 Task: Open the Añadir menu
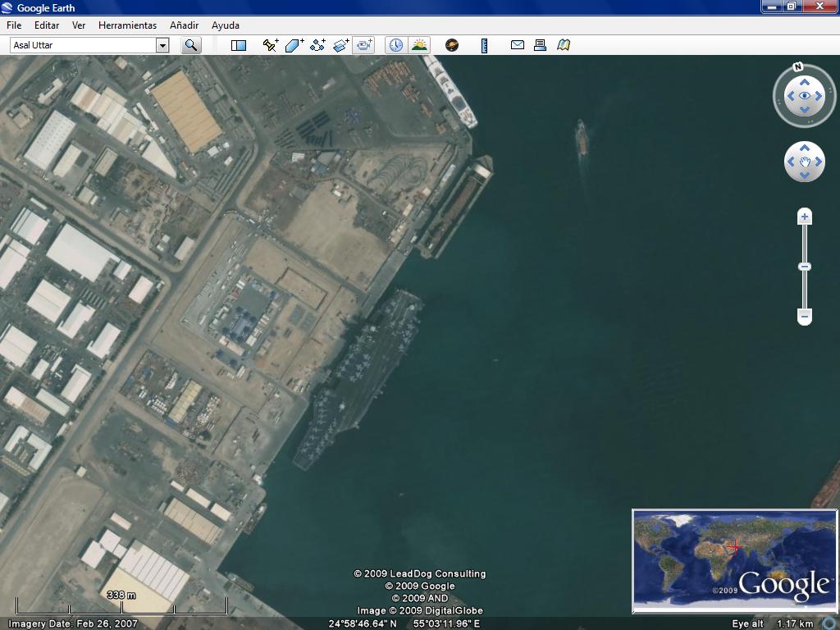pyautogui.click(x=184, y=25)
